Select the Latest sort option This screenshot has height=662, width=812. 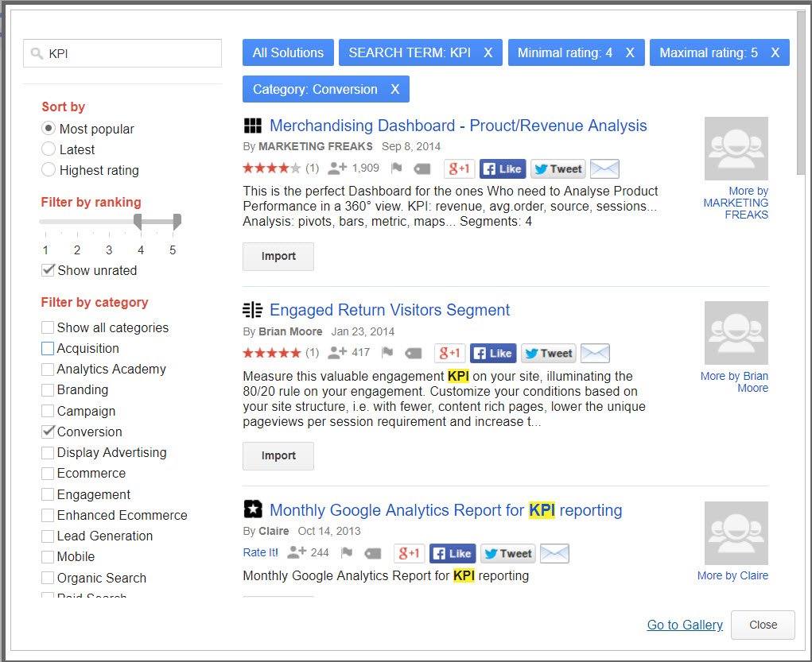point(49,149)
